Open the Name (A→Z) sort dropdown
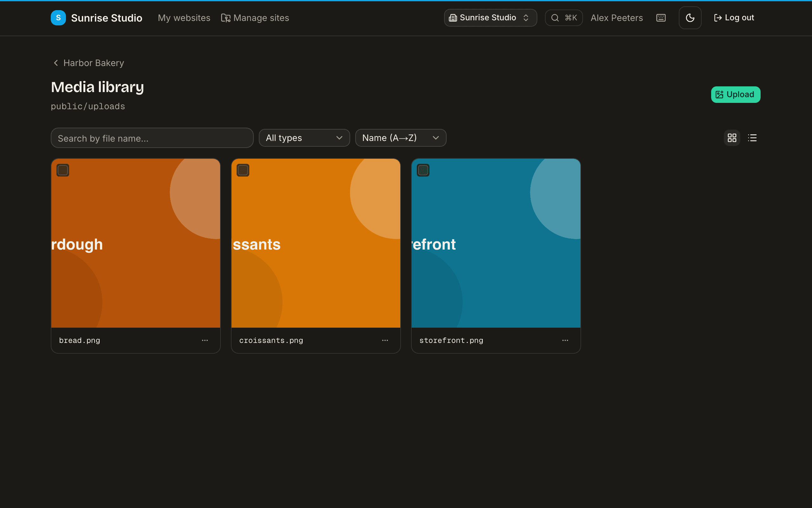The height and width of the screenshot is (508, 812). tap(401, 138)
